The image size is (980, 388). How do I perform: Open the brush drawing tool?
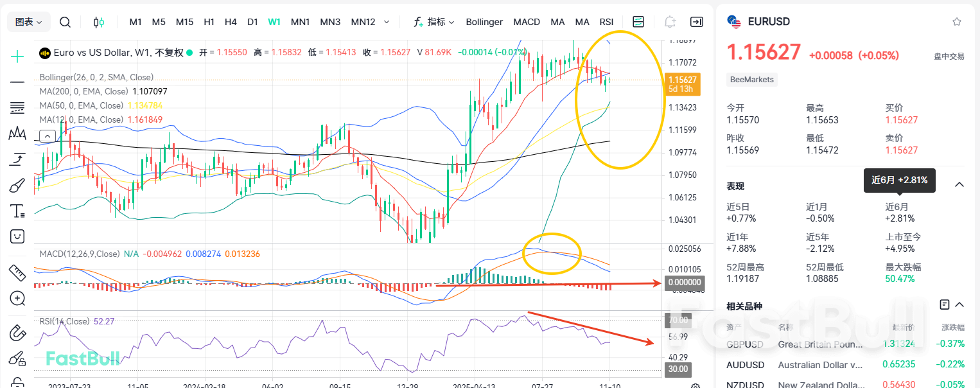coord(17,184)
